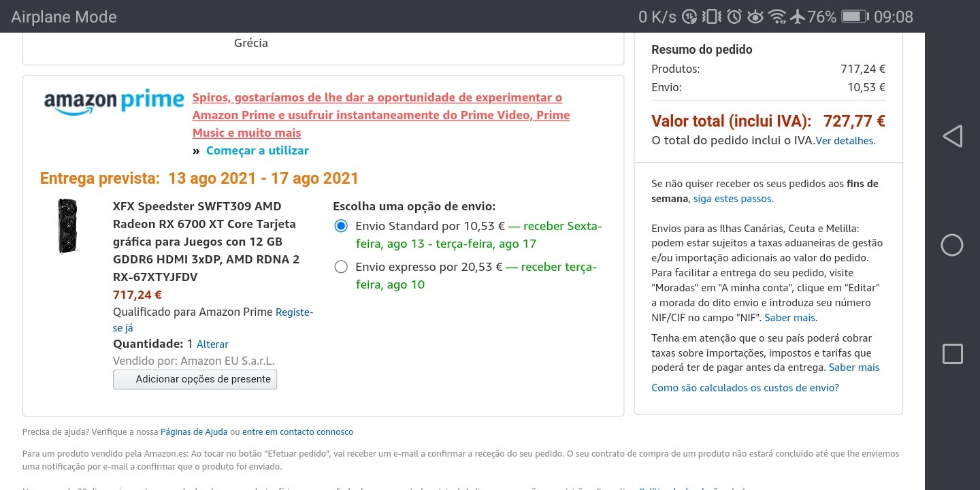The height and width of the screenshot is (490, 980).
Task: Click Adicionar opções de presente button
Action: 195,379
